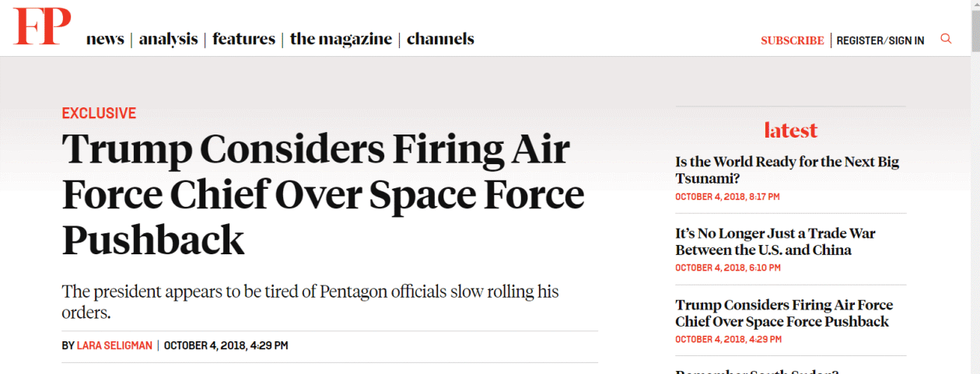Click the latest section heading

point(790,130)
